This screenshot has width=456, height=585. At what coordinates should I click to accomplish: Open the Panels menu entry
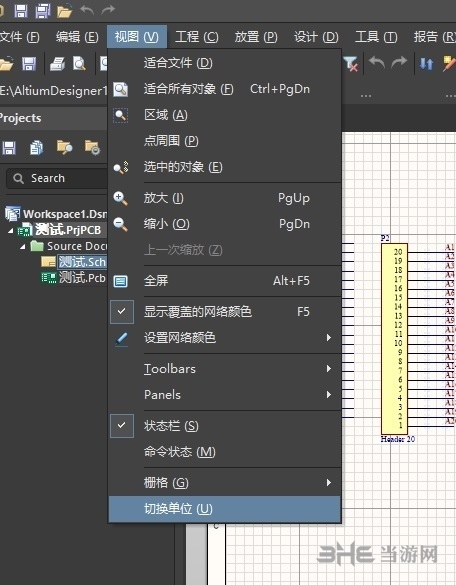225,394
